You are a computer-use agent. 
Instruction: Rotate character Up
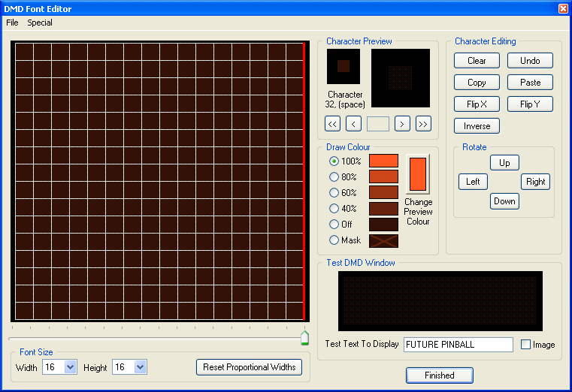(x=504, y=163)
